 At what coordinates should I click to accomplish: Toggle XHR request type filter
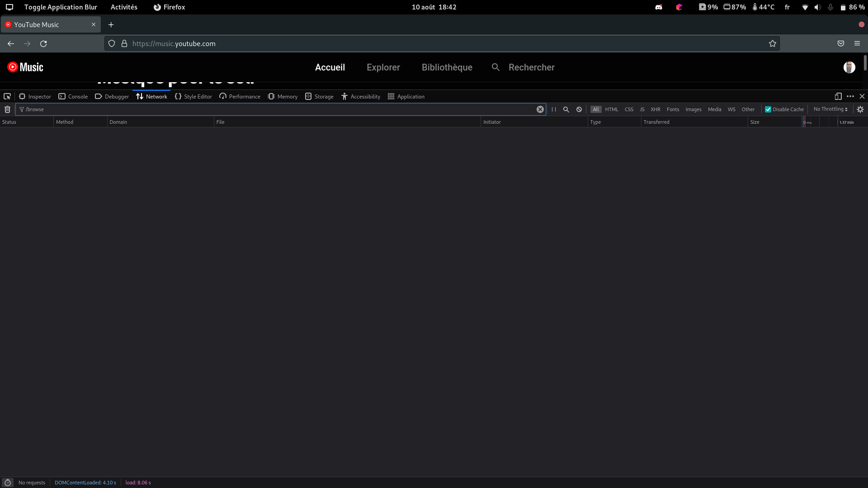655,109
